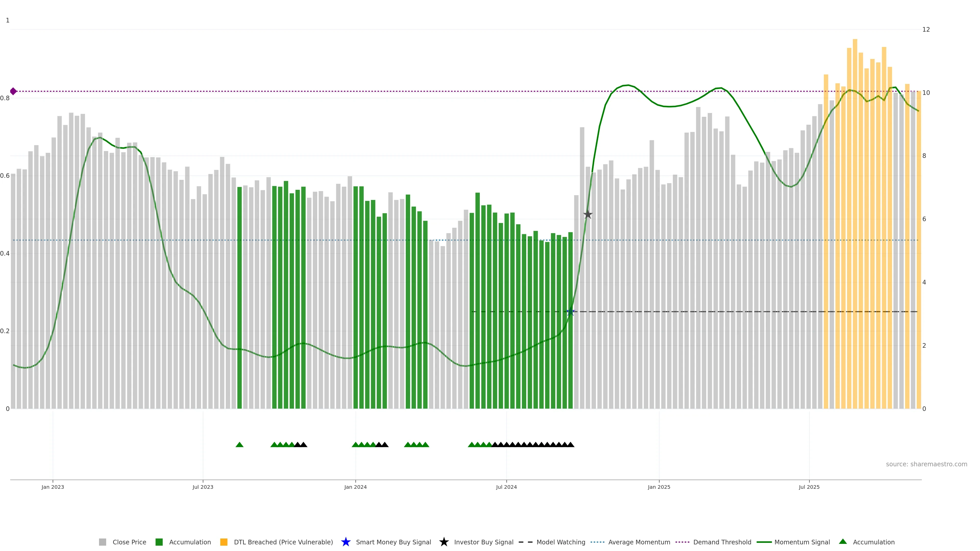Click the purple diamond demand threshold marker
This screenshot has height=551, width=980.
[x=13, y=91]
